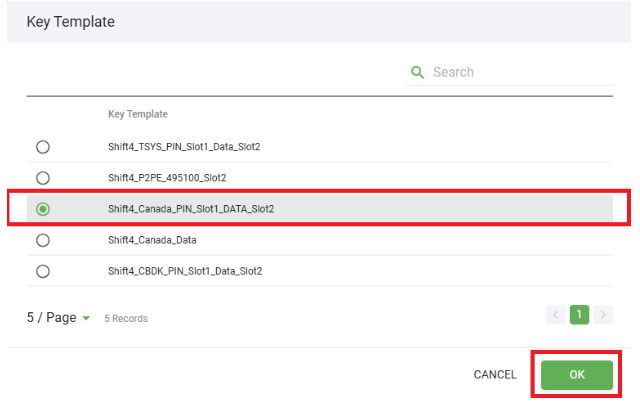This screenshot has width=640, height=406.
Task: Go to next page arrow
Action: 602,315
